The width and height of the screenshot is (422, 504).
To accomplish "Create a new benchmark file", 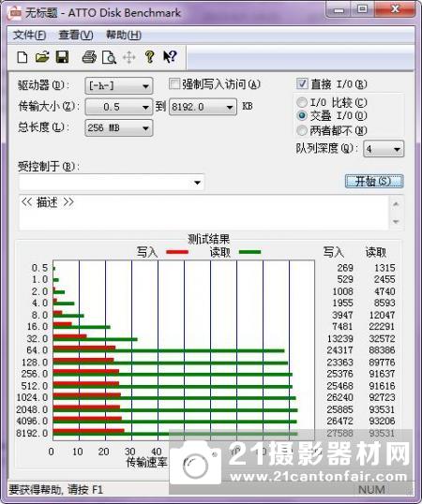I will 22,57.
